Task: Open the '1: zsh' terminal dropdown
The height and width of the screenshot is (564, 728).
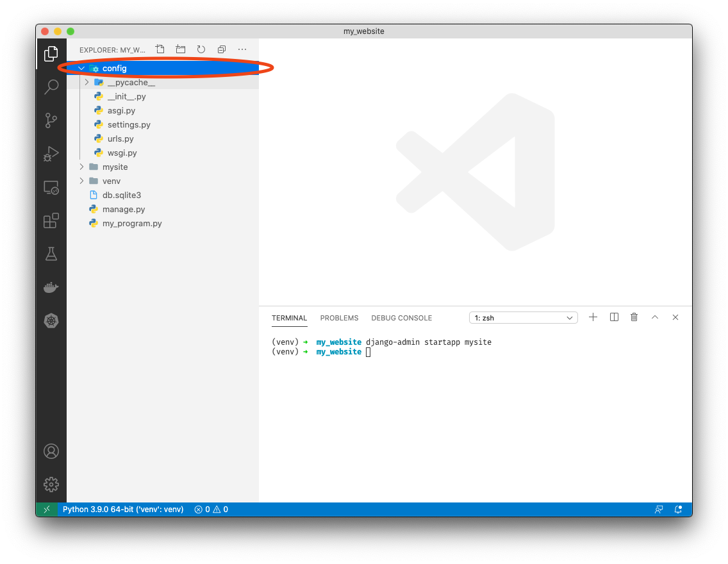Action: [523, 317]
